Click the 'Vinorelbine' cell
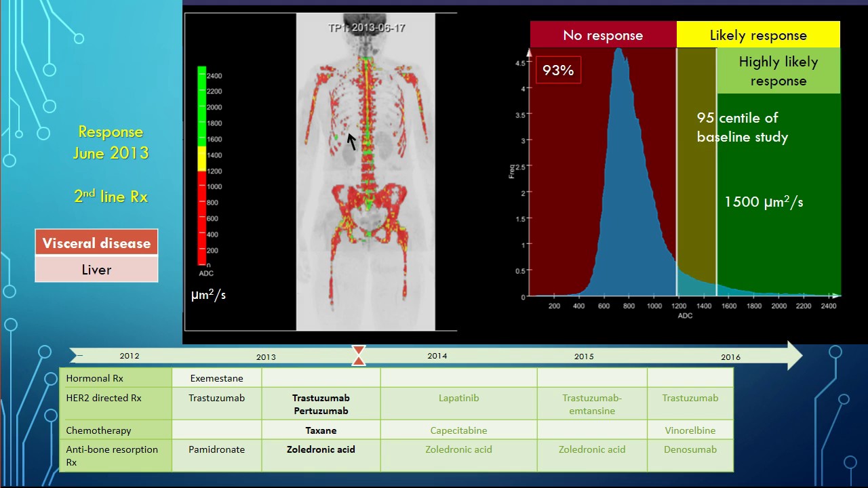This screenshot has width=868, height=488. click(x=690, y=430)
